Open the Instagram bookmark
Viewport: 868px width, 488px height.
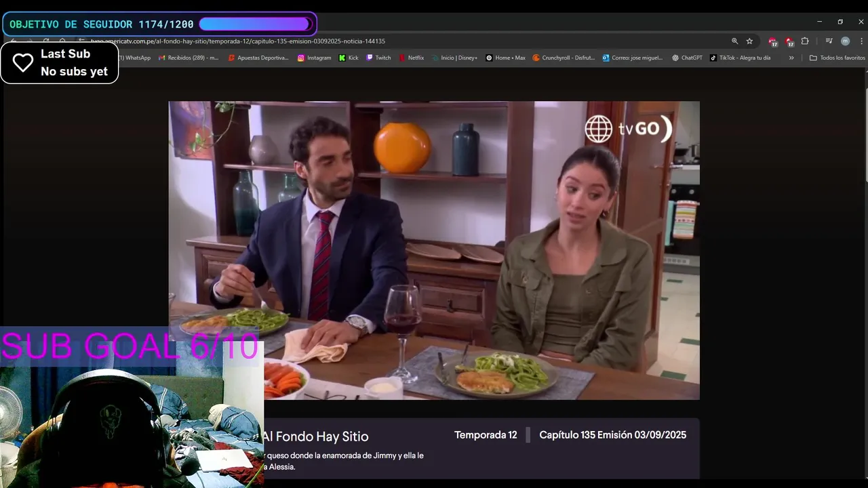pos(315,58)
